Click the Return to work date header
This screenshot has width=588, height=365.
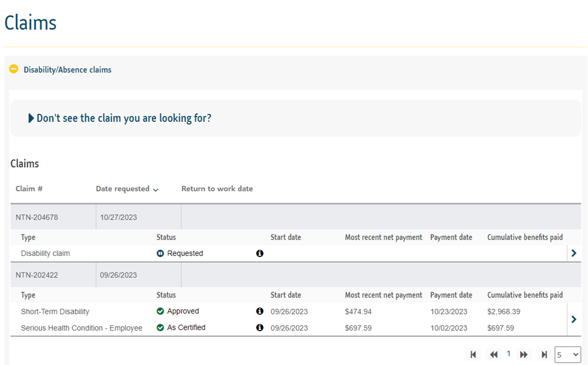218,188
